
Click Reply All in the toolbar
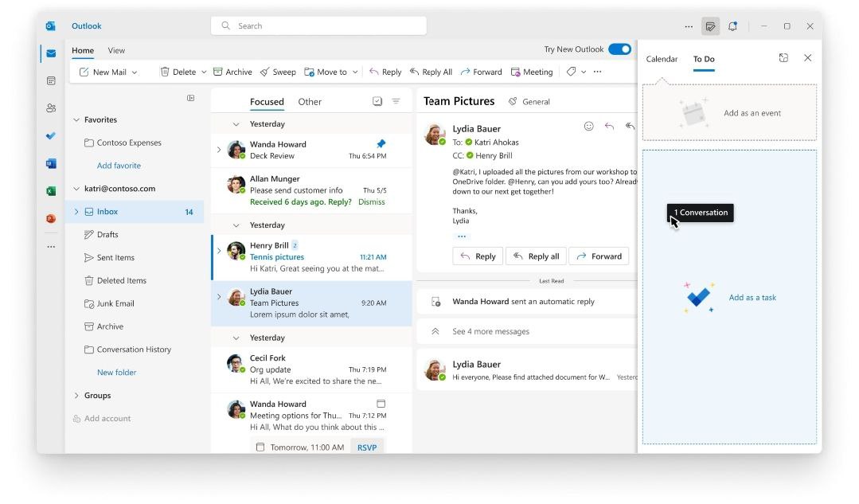[431, 72]
